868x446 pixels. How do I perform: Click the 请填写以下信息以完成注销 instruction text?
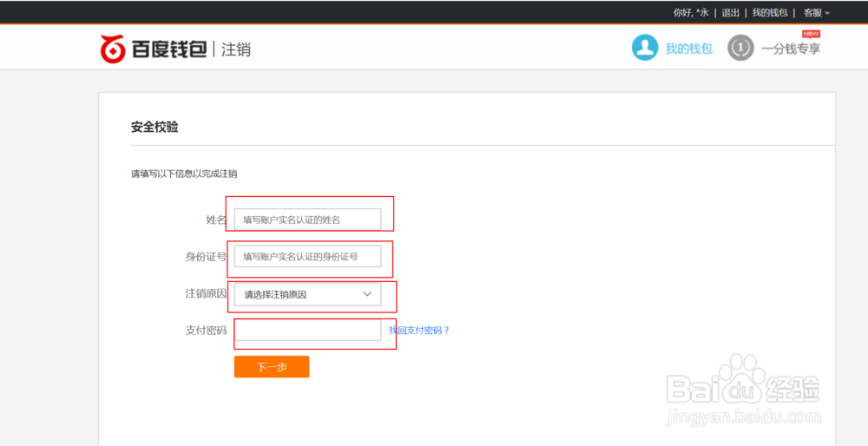[x=184, y=174]
